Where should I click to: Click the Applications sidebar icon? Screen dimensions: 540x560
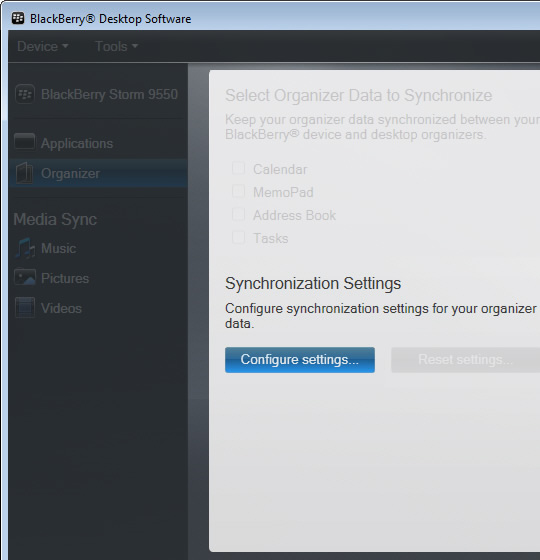point(25,141)
